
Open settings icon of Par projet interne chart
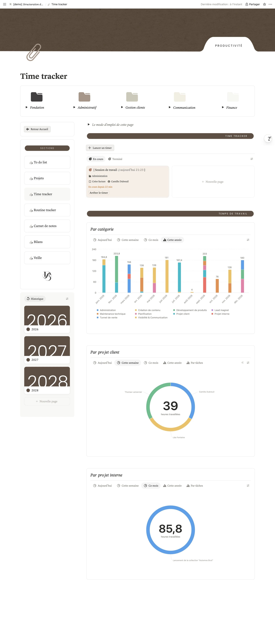(x=248, y=486)
